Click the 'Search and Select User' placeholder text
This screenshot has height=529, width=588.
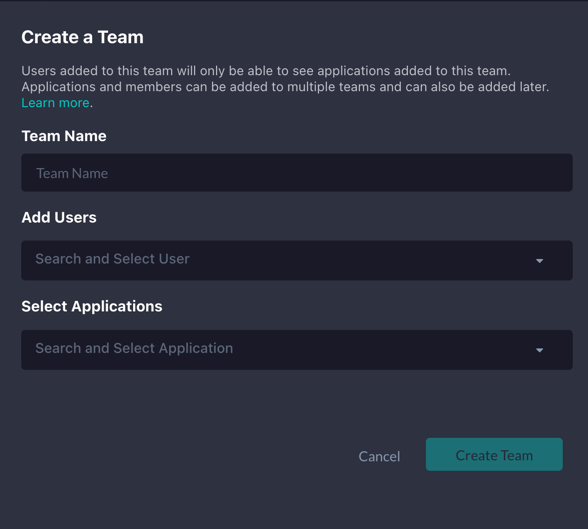(x=112, y=259)
